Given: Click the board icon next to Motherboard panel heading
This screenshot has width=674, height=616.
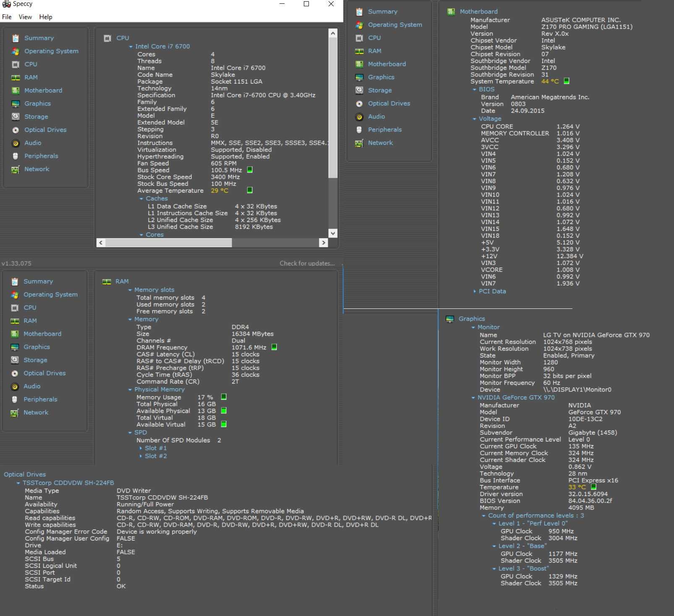Looking at the screenshot, I should (451, 12).
